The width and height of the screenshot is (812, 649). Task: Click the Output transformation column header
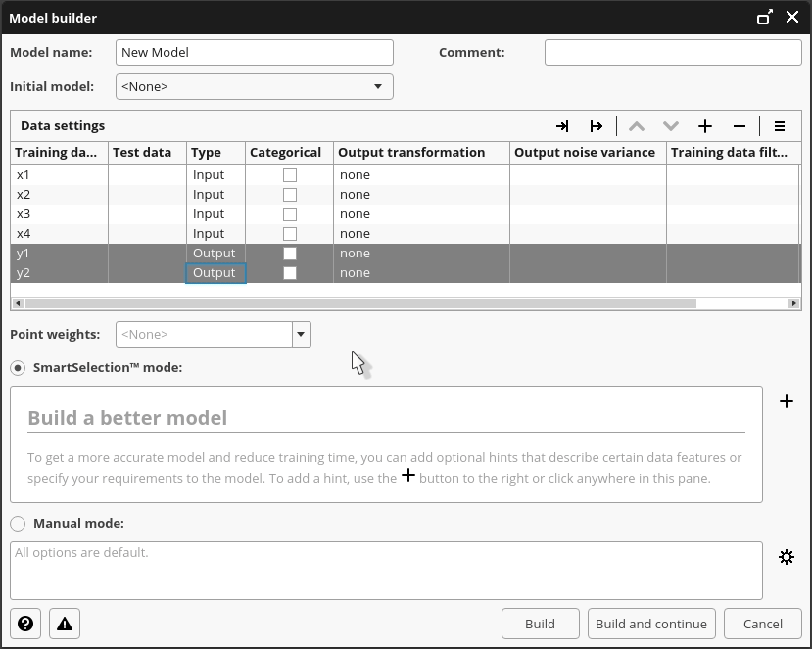point(421,153)
